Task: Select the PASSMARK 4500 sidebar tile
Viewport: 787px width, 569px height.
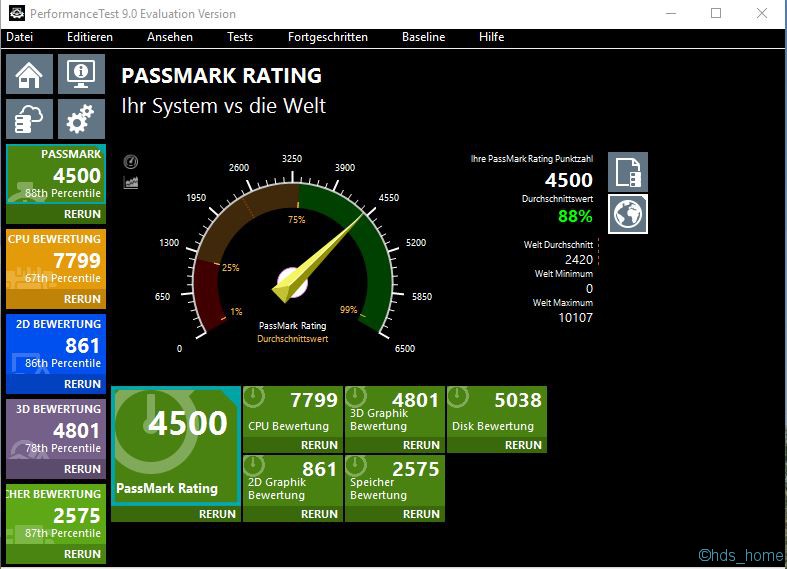Action: tap(56, 174)
